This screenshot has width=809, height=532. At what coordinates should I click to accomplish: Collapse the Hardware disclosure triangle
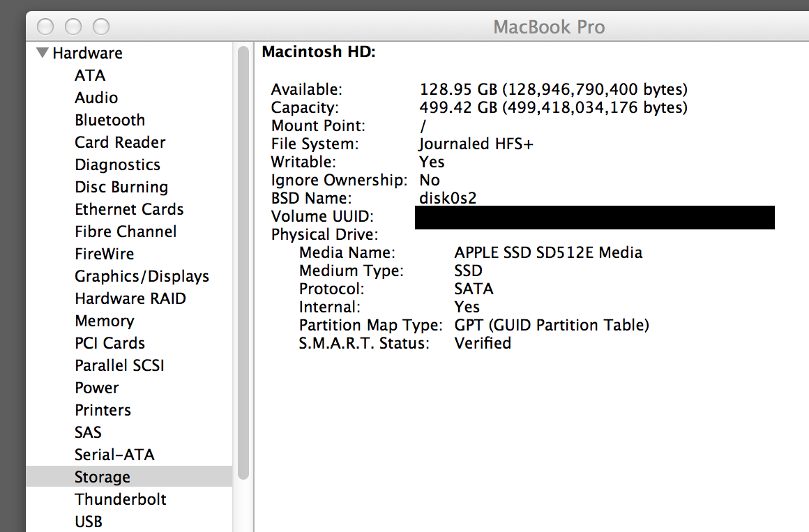coord(43,53)
